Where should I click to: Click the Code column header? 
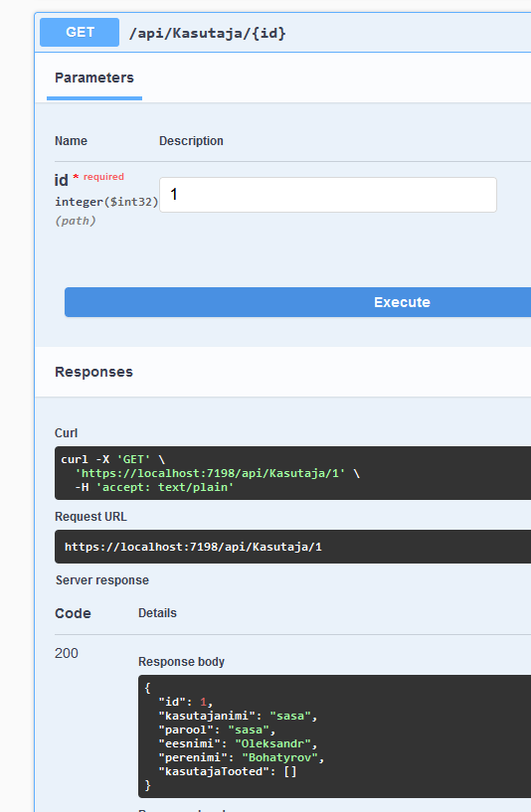click(x=73, y=613)
